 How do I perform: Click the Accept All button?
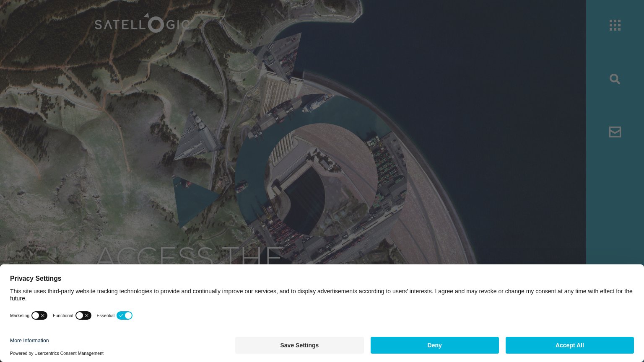point(570,345)
